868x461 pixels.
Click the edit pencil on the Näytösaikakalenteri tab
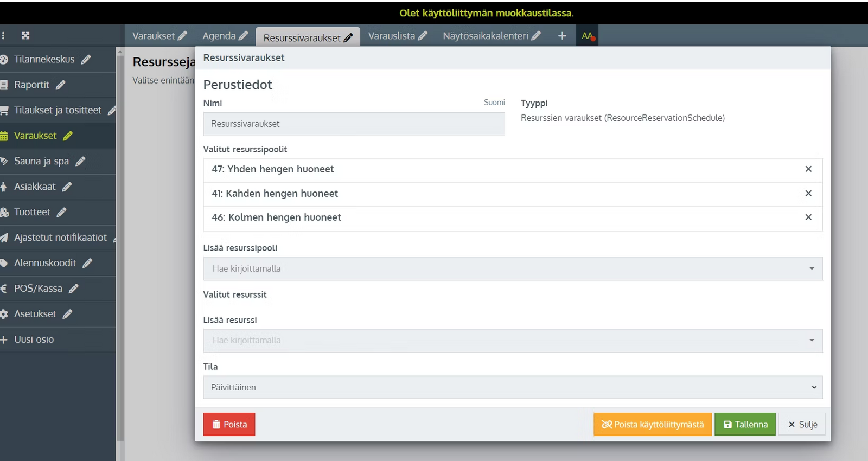click(x=536, y=36)
